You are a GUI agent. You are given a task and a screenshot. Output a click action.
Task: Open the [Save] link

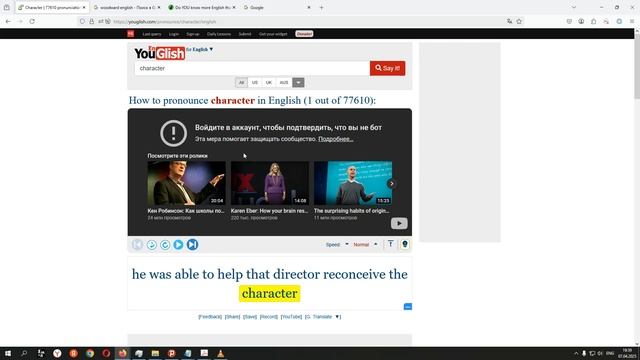coord(250,317)
